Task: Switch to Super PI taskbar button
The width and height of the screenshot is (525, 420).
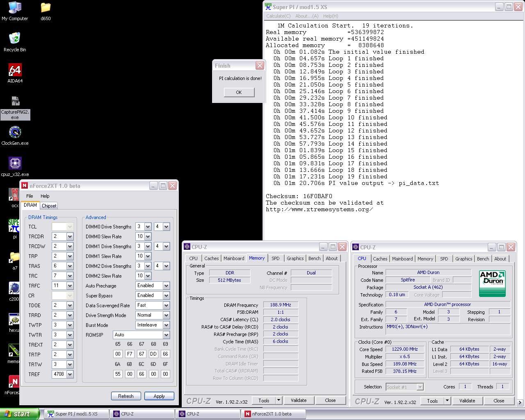Action: (76, 414)
